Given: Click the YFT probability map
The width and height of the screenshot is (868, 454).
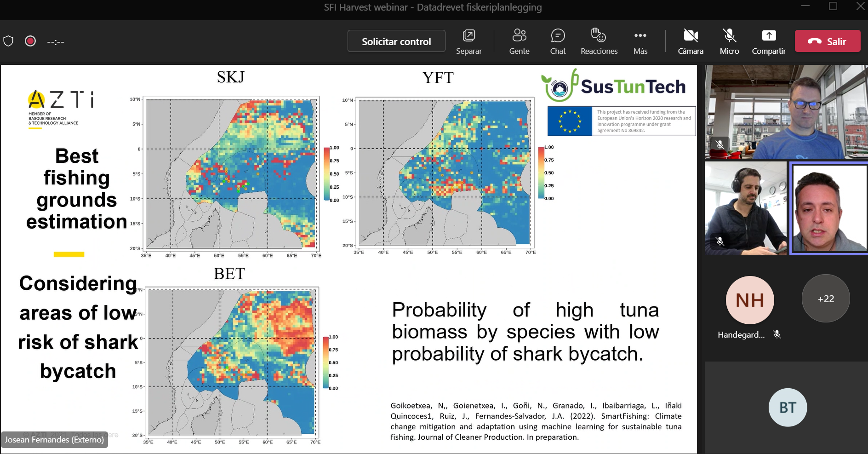Looking at the screenshot, I should click(445, 172).
